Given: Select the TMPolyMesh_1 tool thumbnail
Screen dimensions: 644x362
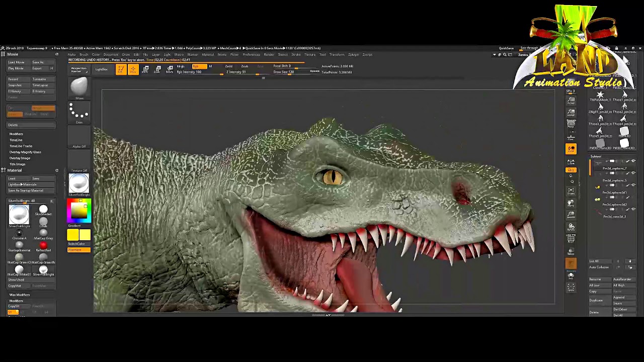Looking at the screenshot, I should tap(600, 96).
